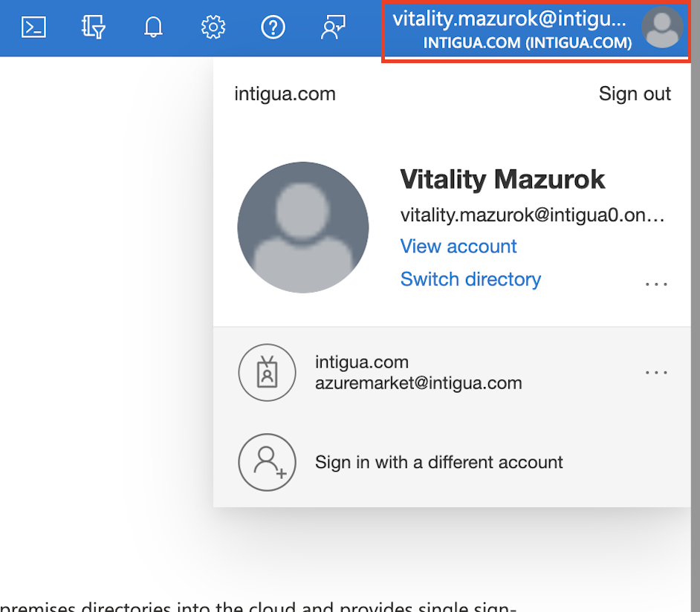Click the large Vitality Mazurok profile picture
The height and width of the screenshot is (612, 700).
coord(303,227)
